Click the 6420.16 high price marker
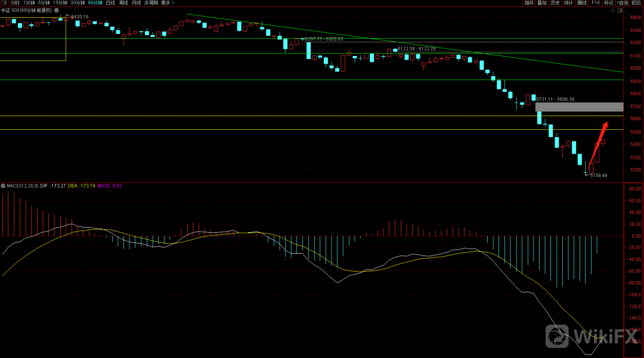644x358 pixels. [79, 17]
